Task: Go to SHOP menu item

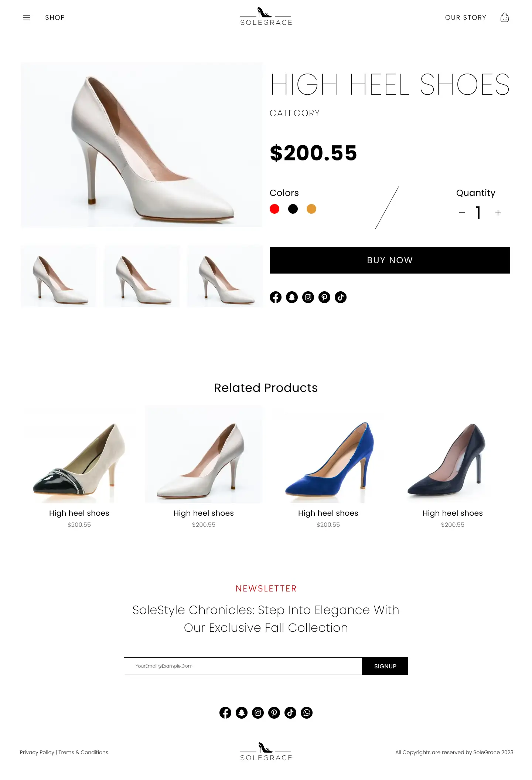Action: coord(55,17)
